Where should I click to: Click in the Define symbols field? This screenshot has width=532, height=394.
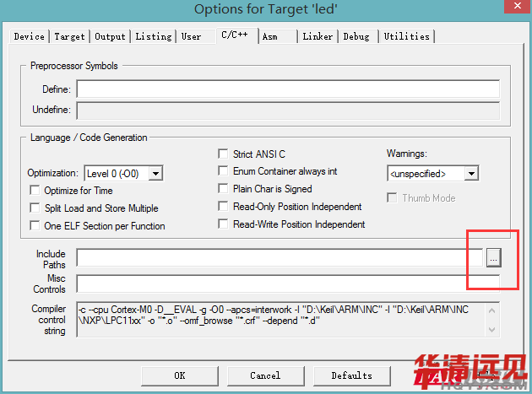click(287, 89)
